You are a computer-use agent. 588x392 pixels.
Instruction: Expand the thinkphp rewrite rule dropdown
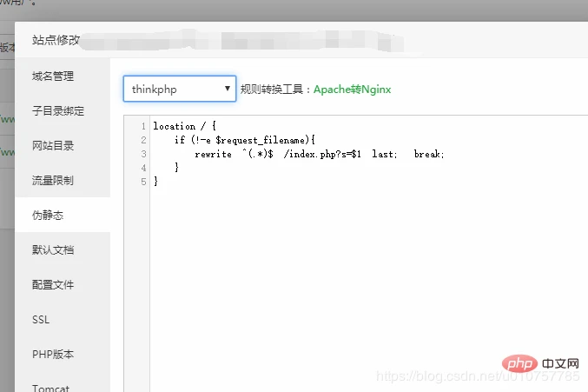pos(180,89)
